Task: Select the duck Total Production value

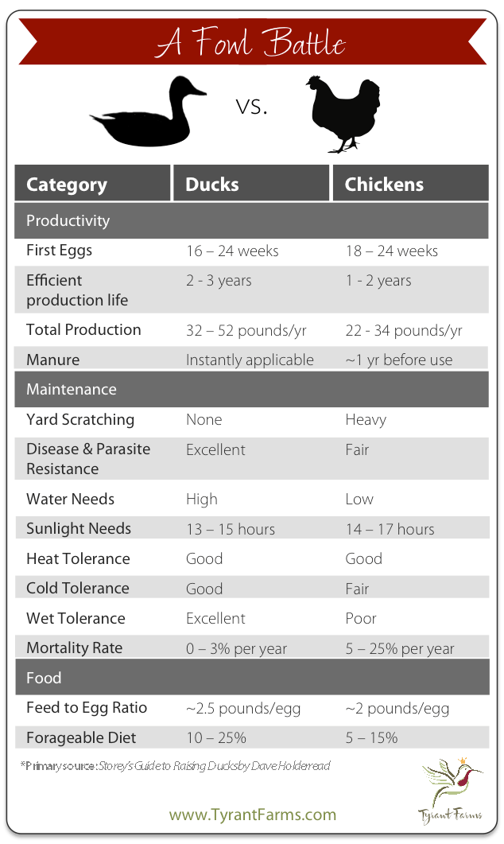Action: point(246,330)
